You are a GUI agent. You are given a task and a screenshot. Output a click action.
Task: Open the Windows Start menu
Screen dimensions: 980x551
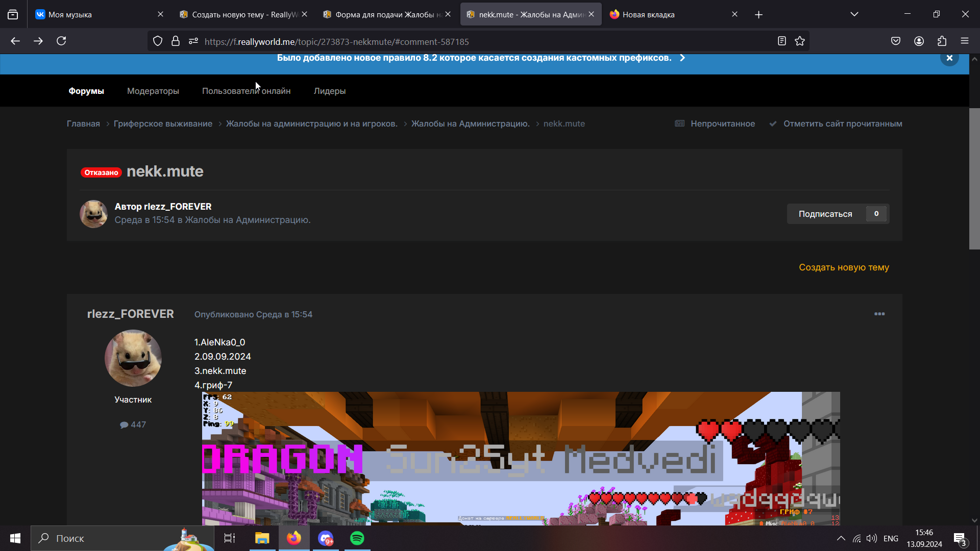15,538
